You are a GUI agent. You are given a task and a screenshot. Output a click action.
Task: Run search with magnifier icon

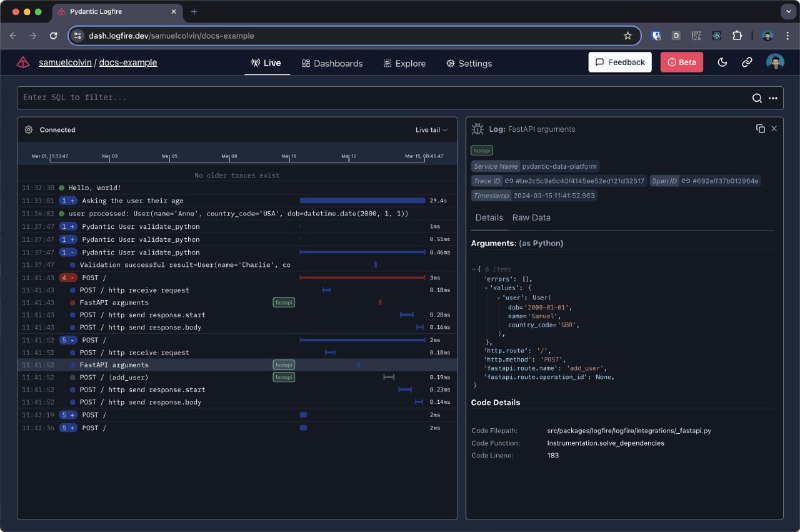pos(757,98)
